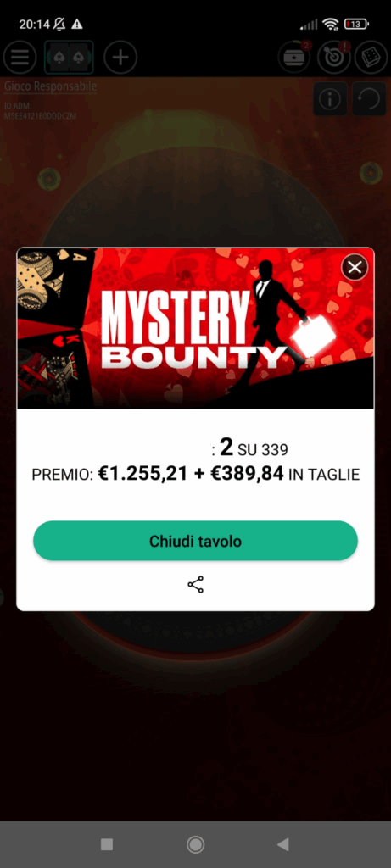Tap the circular arrow replay icon
The image size is (391, 868).
pos(369,99)
